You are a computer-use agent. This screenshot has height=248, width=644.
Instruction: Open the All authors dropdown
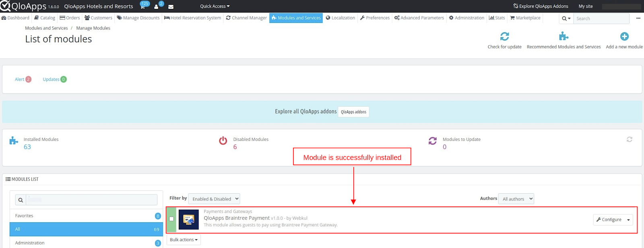[516, 199]
